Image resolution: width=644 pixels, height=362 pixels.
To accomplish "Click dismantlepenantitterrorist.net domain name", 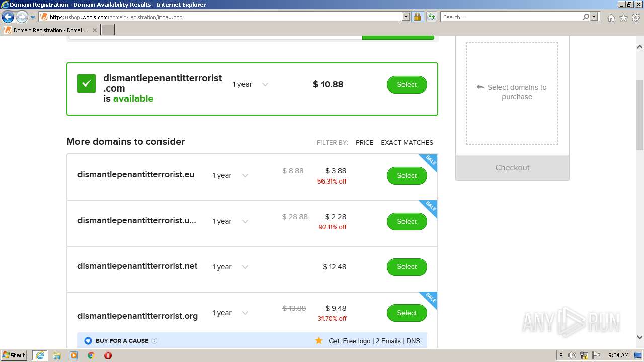I will pyautogui.click(x=137, y=266).
